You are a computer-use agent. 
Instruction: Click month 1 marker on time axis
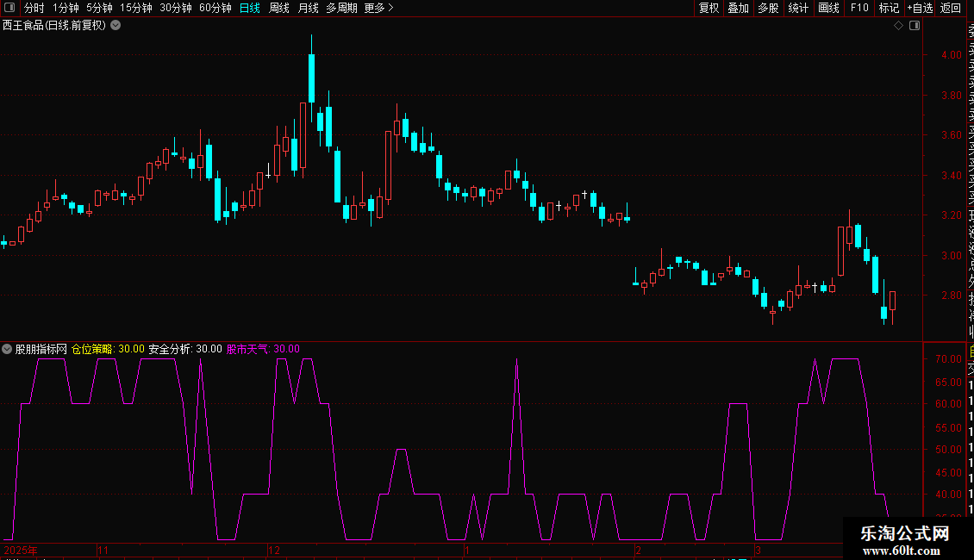(x=467, y=550)
